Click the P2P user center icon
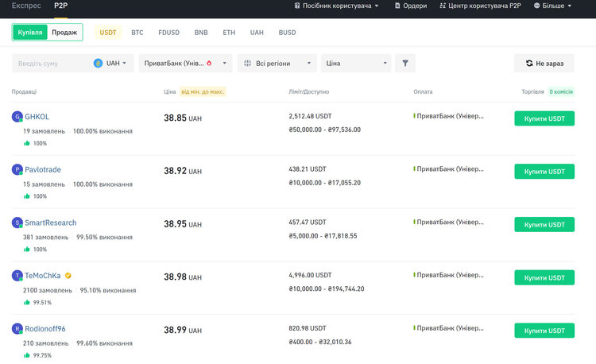The height and width of the screenshot is (364, 596). [x=443, y=6]
